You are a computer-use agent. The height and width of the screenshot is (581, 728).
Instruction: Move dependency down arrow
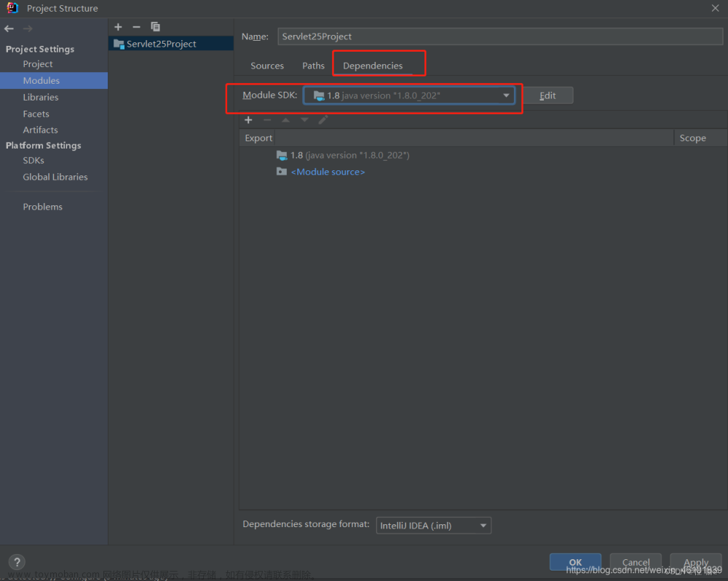[x=304, y=120]
